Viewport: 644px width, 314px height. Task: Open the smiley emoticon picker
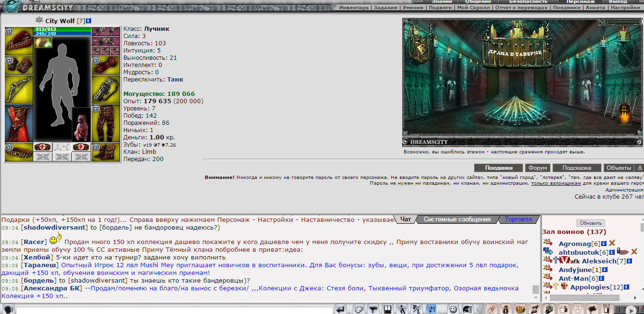click(x=453, y=309)
